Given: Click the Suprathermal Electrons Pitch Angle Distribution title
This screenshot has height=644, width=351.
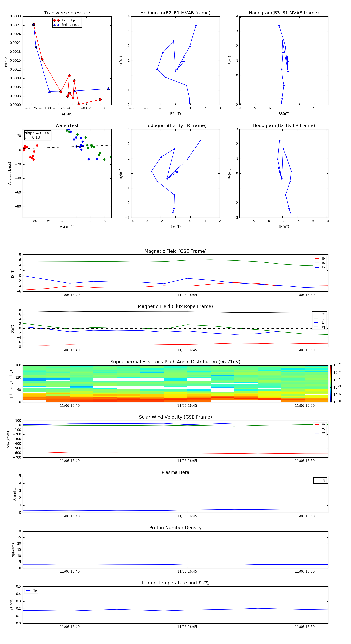Looking at the screenshot, I should pyautogui.click(x=175, y=362).
